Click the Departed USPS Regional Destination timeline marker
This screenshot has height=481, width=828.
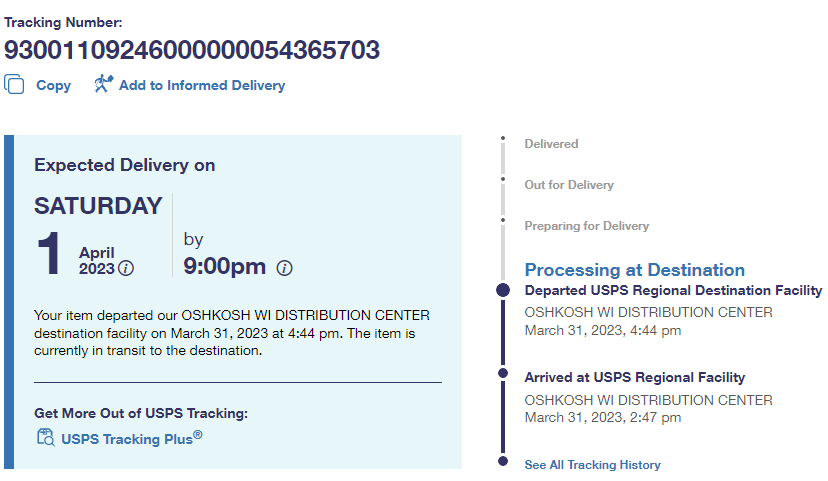pyautogui.click(x=503, y=290)
